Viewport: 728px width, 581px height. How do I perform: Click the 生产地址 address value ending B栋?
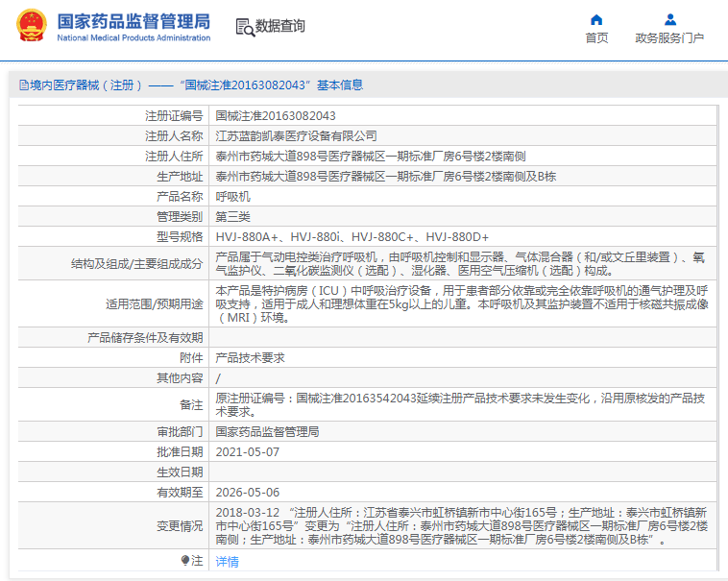click(386, 177)
